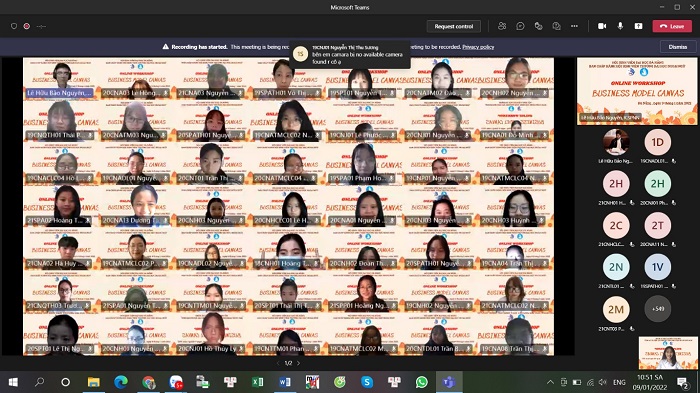Open the reactions icon in toolbar

coord(538,26)
